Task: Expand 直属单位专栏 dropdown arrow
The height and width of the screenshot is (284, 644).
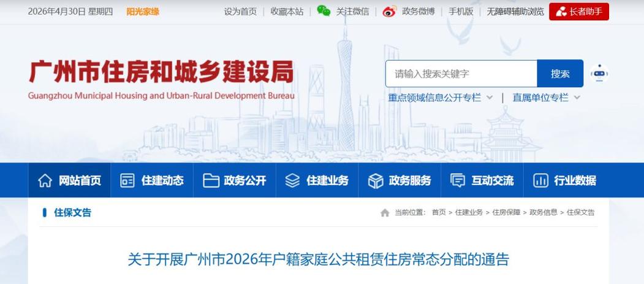Action: click(x=577, y=98)
